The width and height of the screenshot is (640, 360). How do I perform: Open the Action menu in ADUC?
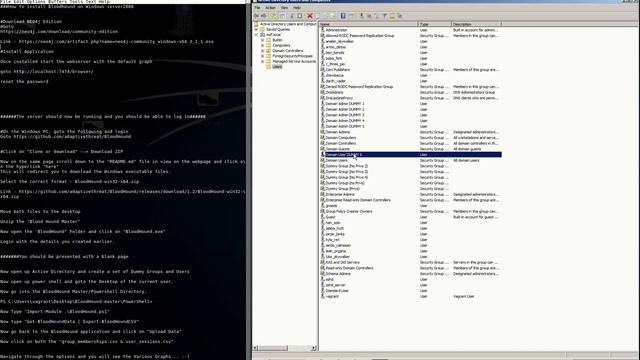[x=270, y=8]
